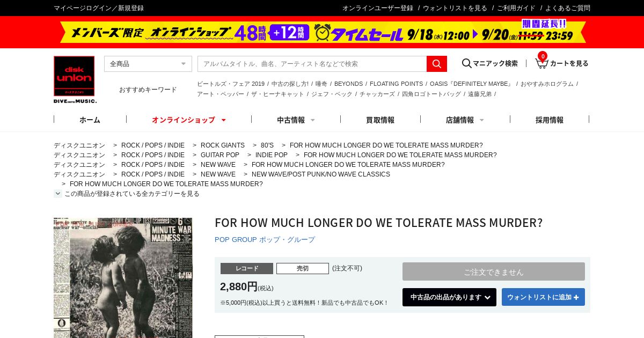Select the BEYONDS keyword

click(348, 84)
